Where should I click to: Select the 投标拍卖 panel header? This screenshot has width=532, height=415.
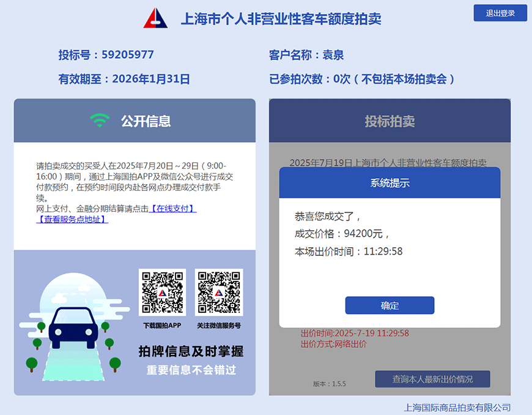(x=390, y=121)
